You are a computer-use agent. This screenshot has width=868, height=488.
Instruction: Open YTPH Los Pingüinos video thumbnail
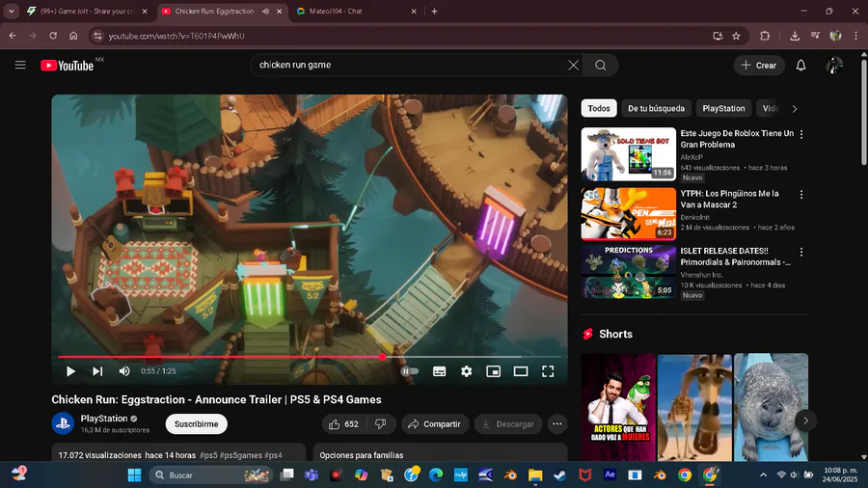[629, 213]
